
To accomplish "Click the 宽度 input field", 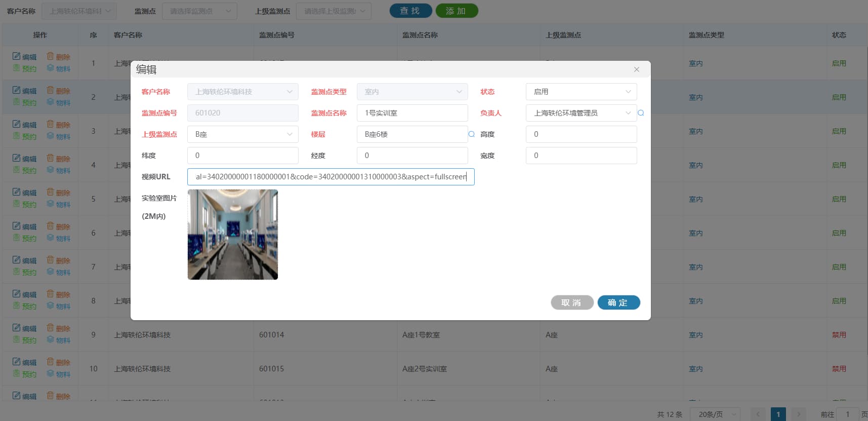I will coord(582,156).
